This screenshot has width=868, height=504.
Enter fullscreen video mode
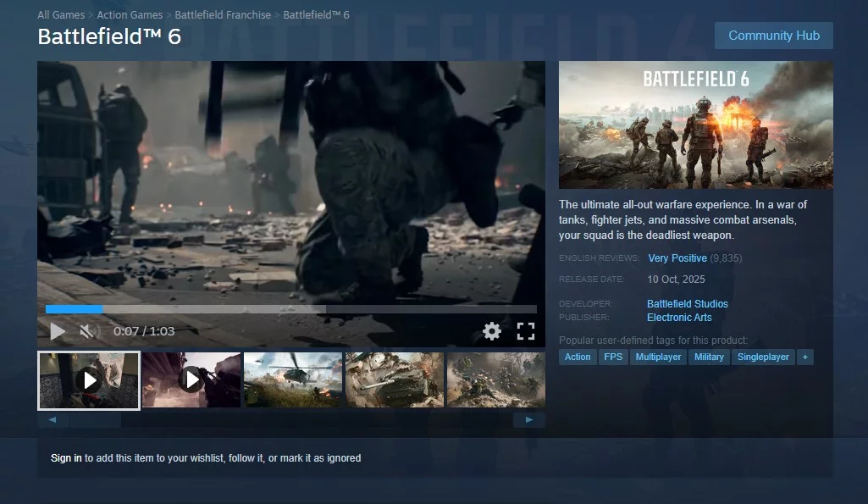click(526, 331)
